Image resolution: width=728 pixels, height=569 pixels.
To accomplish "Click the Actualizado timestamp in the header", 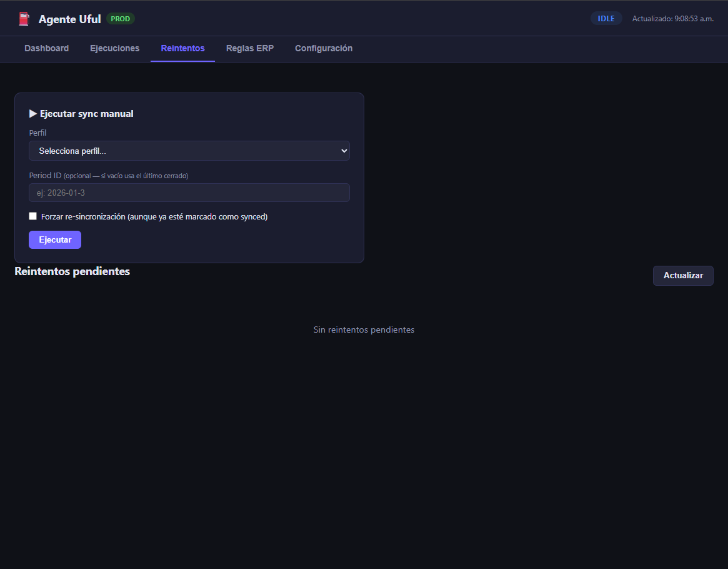I will click(672, 19).
